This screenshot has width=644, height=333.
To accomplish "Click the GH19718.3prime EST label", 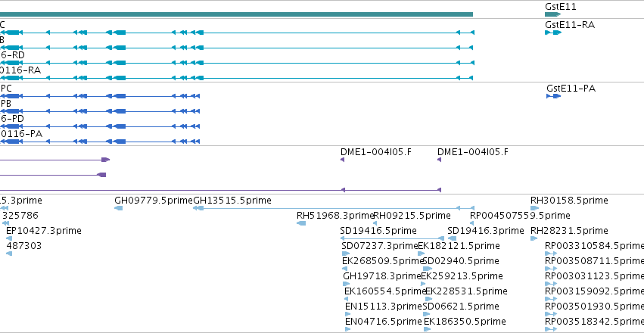I will click(x=382, y=276).
